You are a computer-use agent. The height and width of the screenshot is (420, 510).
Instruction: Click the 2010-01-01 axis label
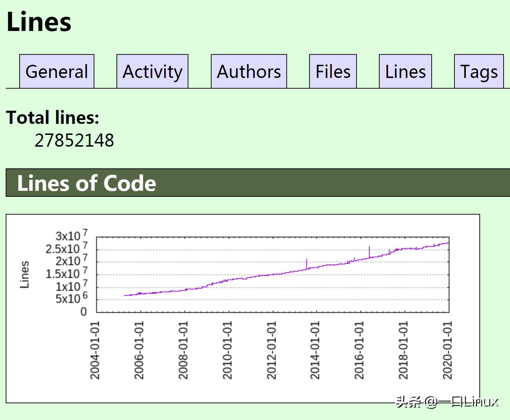[227, 350]
